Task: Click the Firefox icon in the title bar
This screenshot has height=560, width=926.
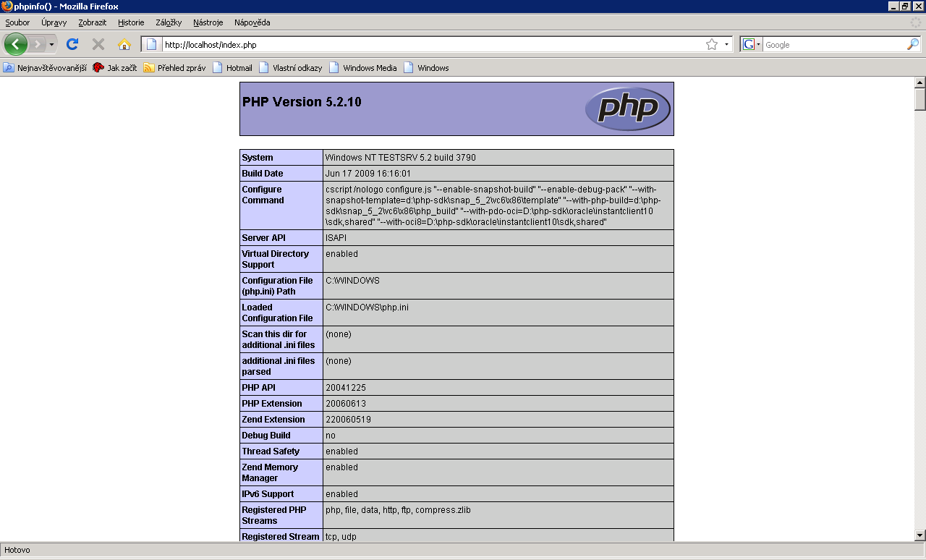Action: (x=7, y=6)
